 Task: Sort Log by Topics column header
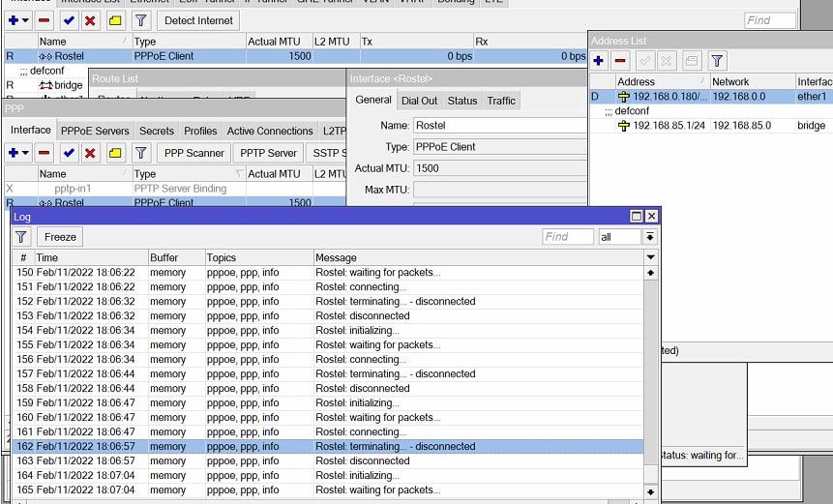tap(259, 257)
